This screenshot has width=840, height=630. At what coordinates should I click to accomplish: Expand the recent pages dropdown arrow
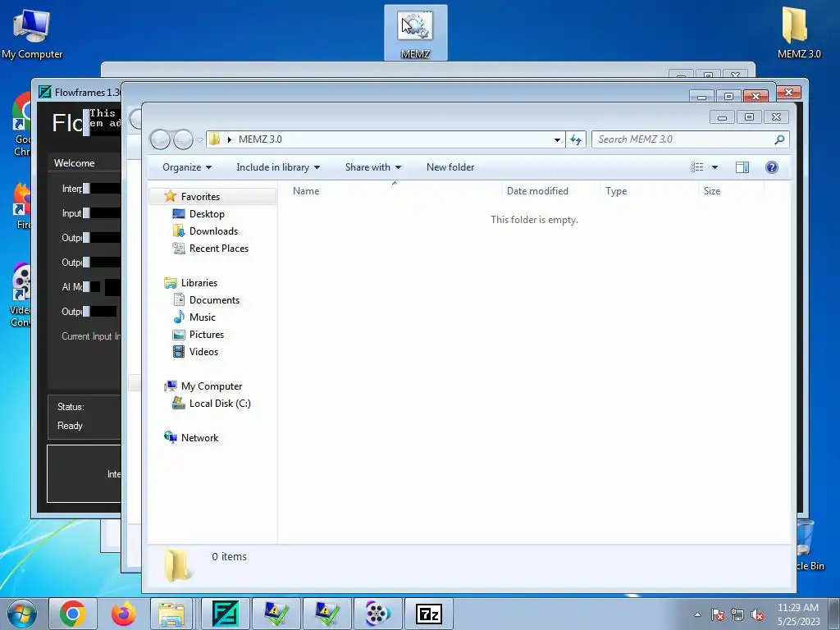pos(200,139)
